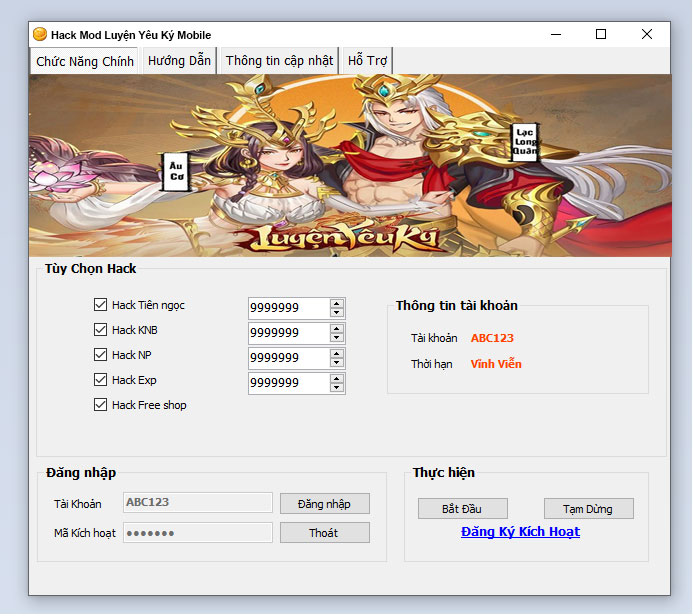Minimize the Hack Mod window

[x=556, y=34]
